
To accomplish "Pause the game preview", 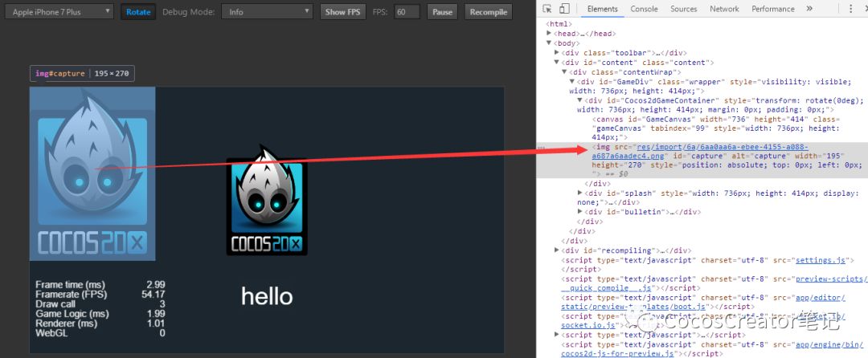I will coord(442,11).
